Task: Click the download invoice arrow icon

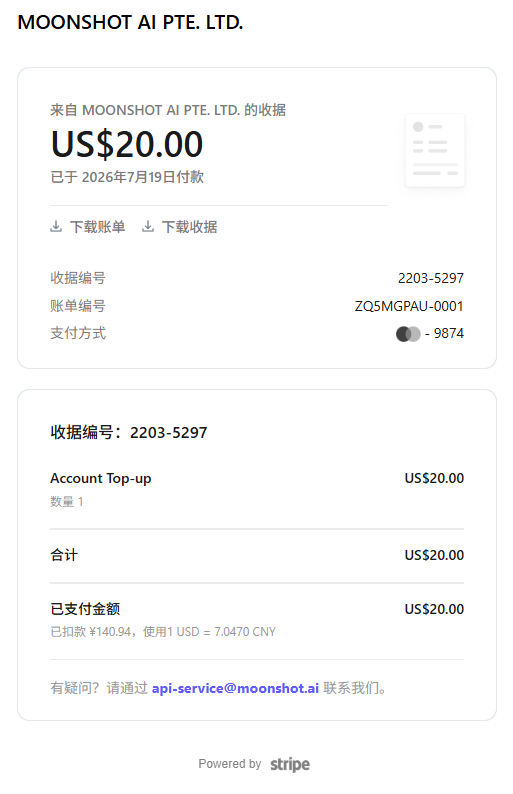Action: click(x=56, y=226)
